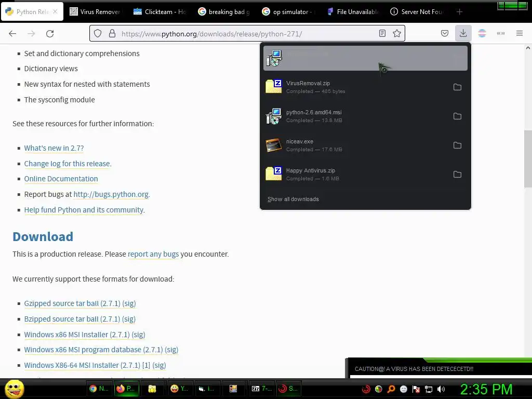Visit the bugs.python.org link
This screenshot has height=399, width=532.
point(111,194)
